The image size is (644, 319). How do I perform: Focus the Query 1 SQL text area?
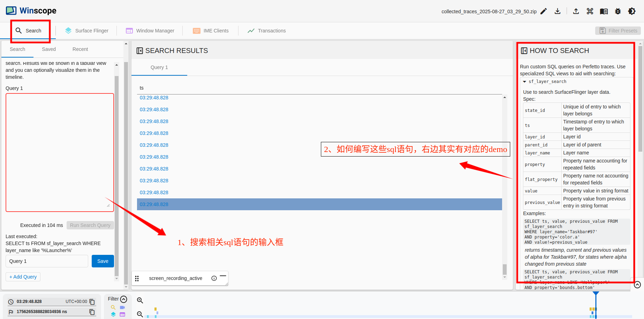point(60,152)
